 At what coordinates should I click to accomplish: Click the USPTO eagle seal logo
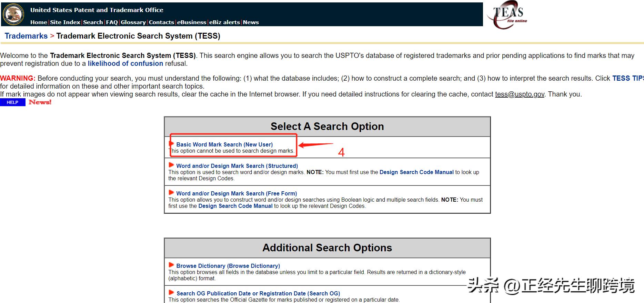(13, 14)
